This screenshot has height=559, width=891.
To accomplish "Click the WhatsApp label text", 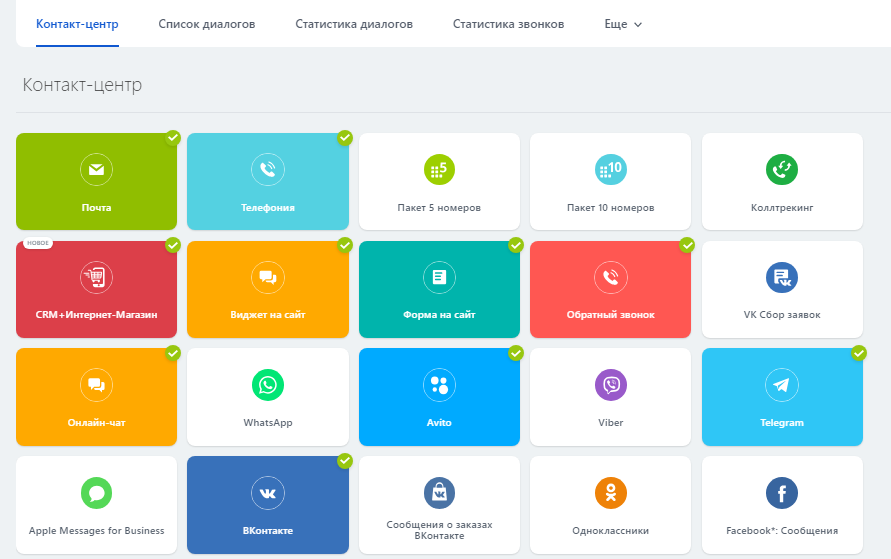I will (x=268, y=423).
